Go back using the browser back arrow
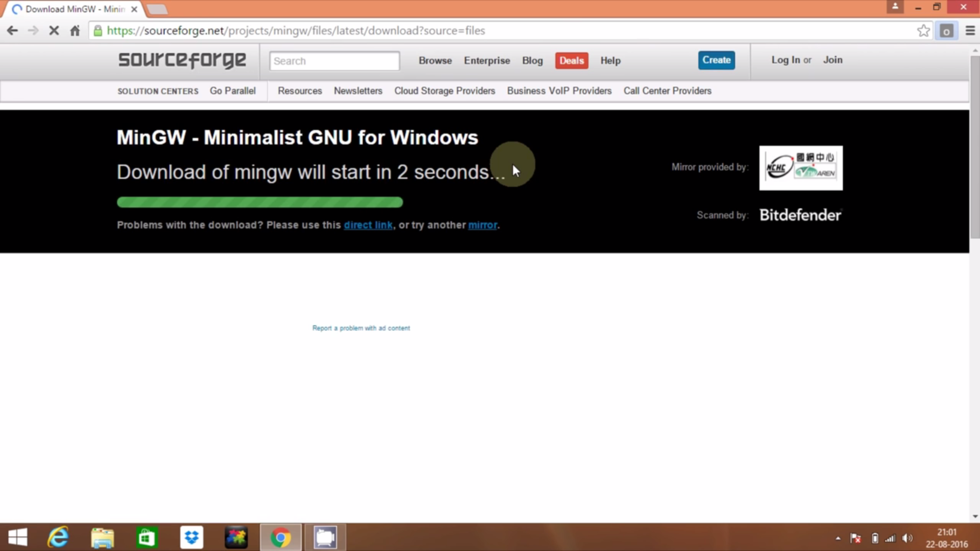The image size is (980, 551). point(12,31)
